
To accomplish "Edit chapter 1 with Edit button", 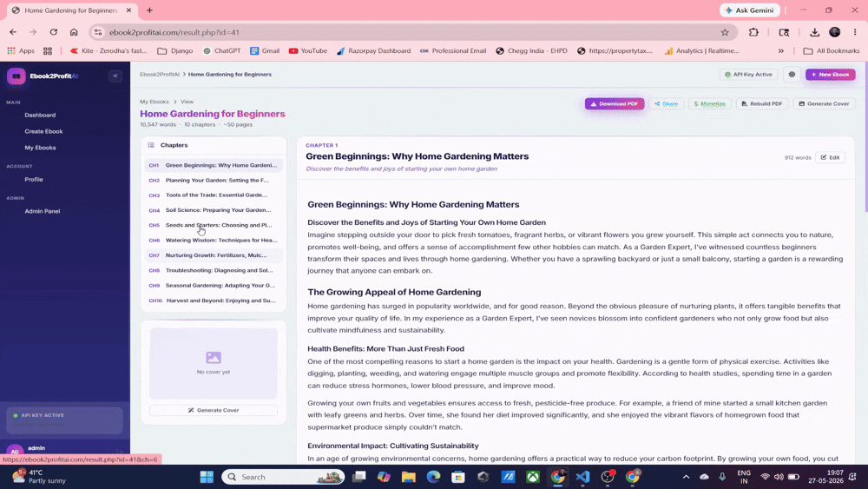I will [x=830, y=157].
